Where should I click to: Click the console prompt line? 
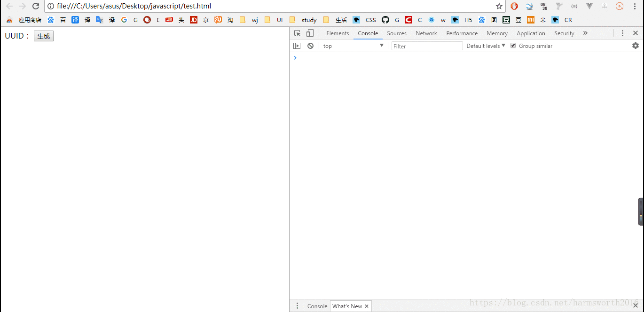pos(466,58)
